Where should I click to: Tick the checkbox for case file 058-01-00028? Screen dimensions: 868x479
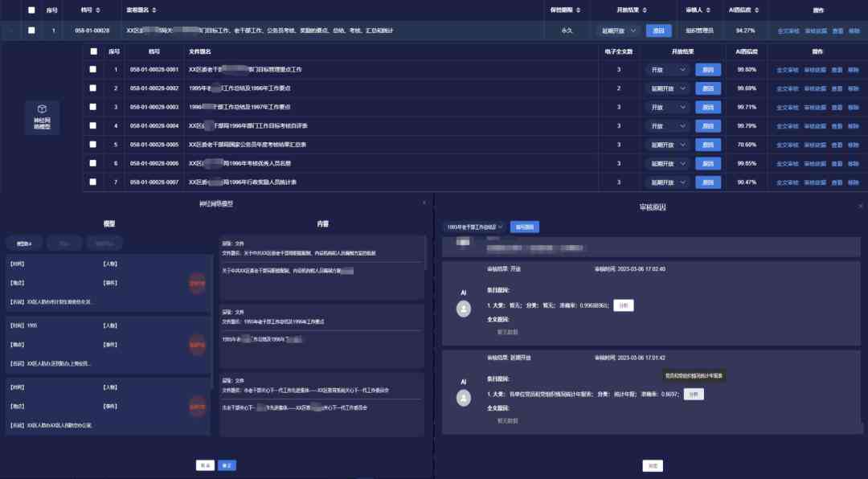pyautogui.click(x=31, y=31)
